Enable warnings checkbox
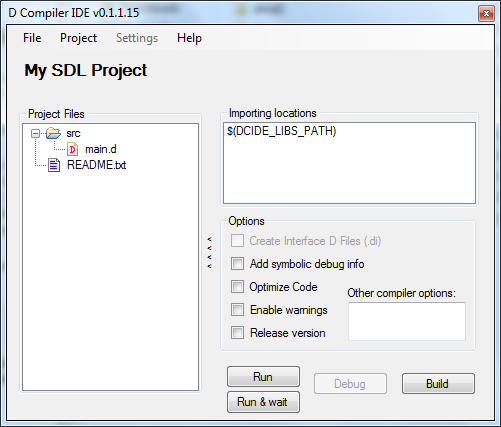Screen dimensions: 501x427 [237, 310]
